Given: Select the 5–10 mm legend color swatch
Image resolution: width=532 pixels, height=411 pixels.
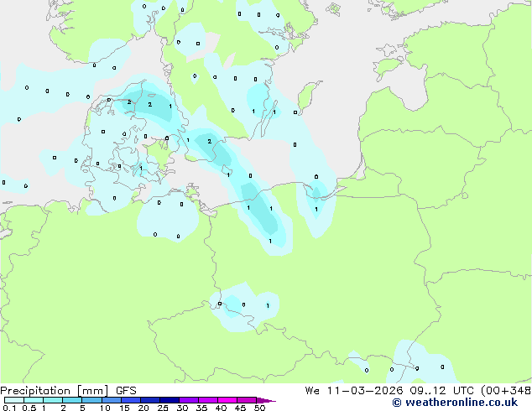Looking at the screenshot, I should (x=91, y=400).
